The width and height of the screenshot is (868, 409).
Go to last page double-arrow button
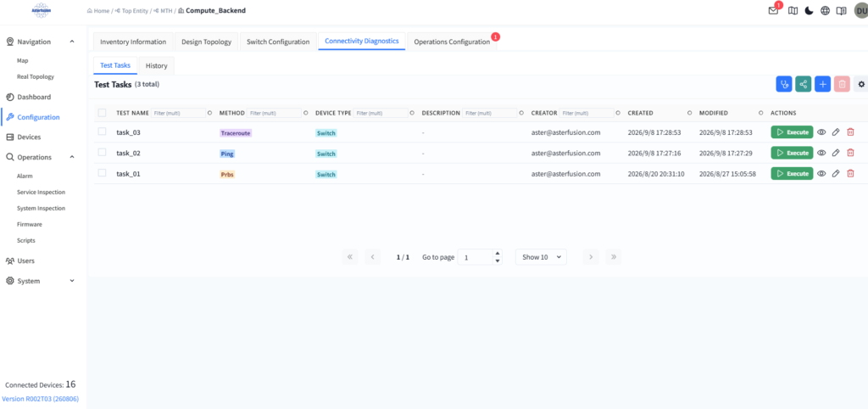click(x=614, y=257)
